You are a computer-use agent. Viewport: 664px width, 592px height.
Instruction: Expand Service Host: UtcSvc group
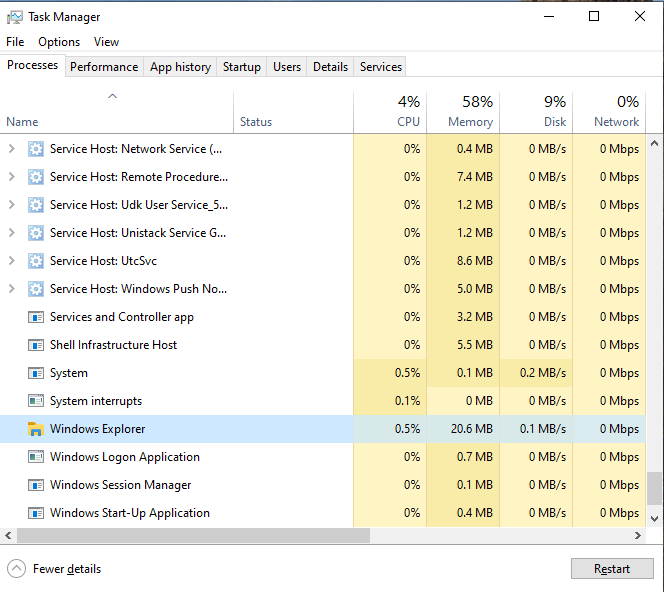(x=12, y=260)
